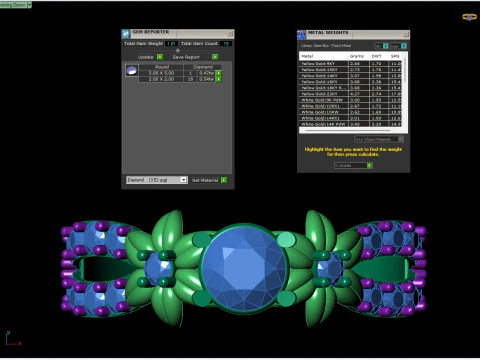Click the green Set Material button

point(224,180)
